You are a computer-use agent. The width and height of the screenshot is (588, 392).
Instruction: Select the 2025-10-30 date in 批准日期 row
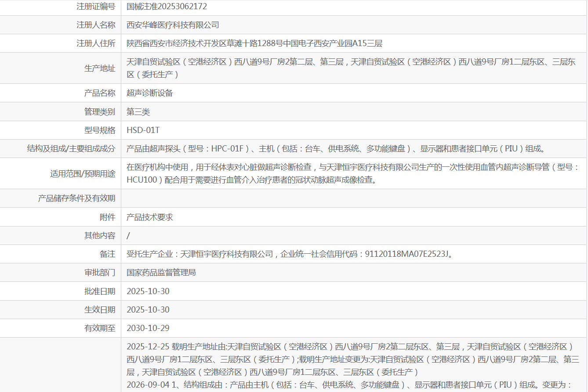point(148,291)
